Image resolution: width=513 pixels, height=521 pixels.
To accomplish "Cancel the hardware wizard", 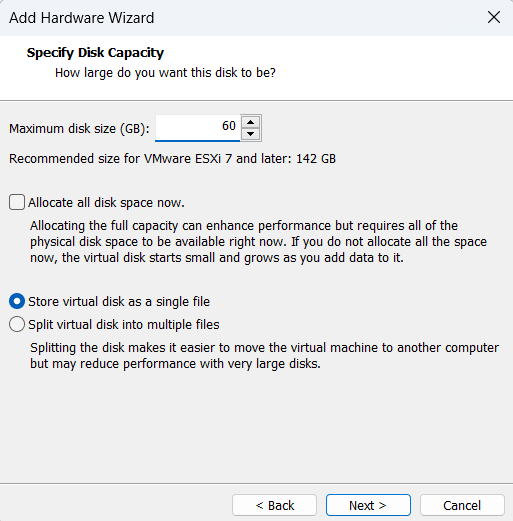I will coord(462,505).
